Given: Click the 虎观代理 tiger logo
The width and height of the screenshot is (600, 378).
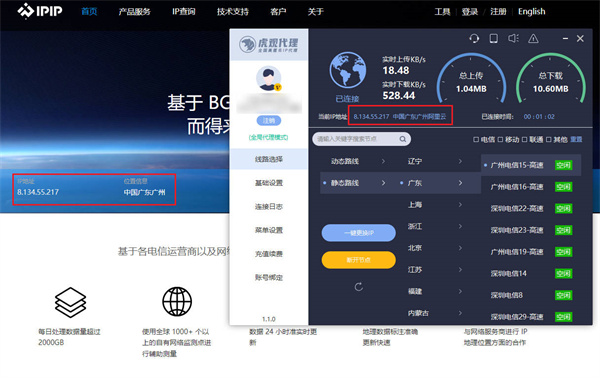Looking at the screenshot, I should pos(268,44).
